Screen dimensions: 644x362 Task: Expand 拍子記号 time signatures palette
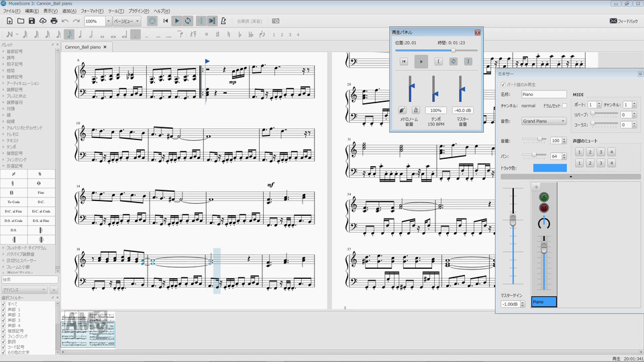(x=14, y=64)
